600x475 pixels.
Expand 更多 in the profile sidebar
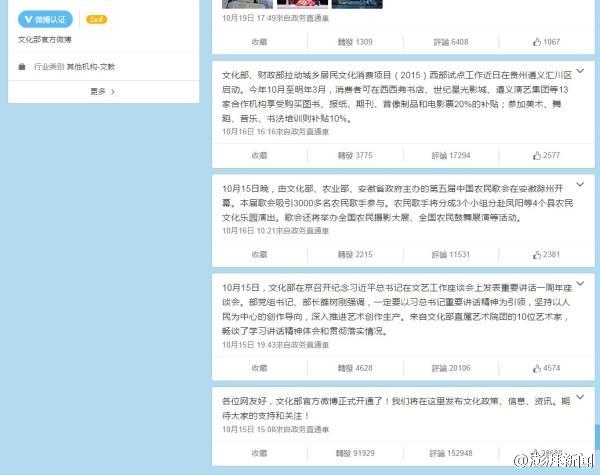click(98, 91)
